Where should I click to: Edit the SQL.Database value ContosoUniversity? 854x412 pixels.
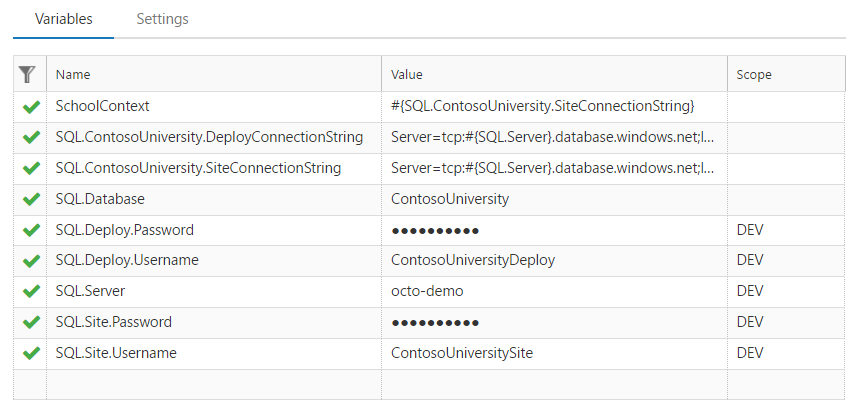[x=450, y=199]
